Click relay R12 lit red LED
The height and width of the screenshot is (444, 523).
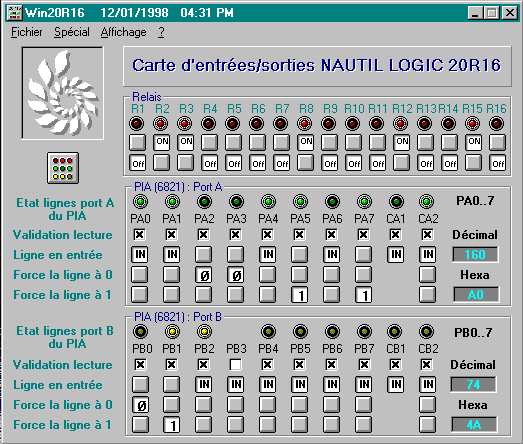point(401,124)
